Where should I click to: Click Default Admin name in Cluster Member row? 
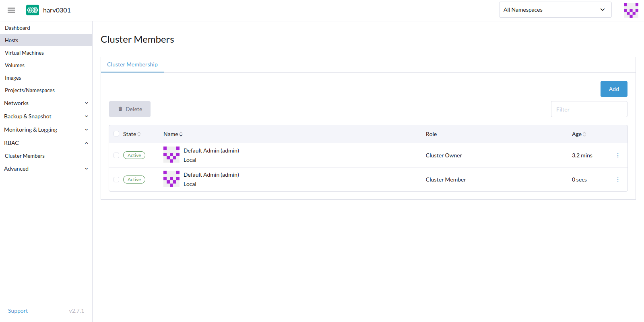211,175
